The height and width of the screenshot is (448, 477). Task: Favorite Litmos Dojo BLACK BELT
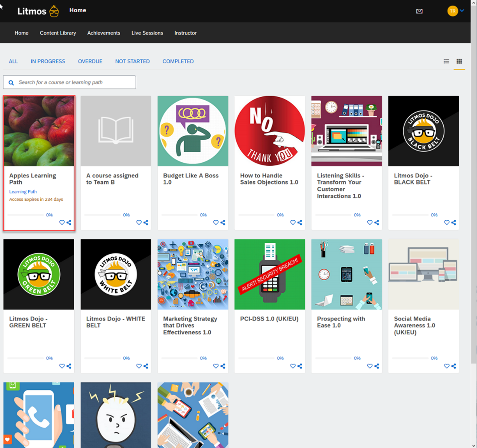[x=447, y=222]
